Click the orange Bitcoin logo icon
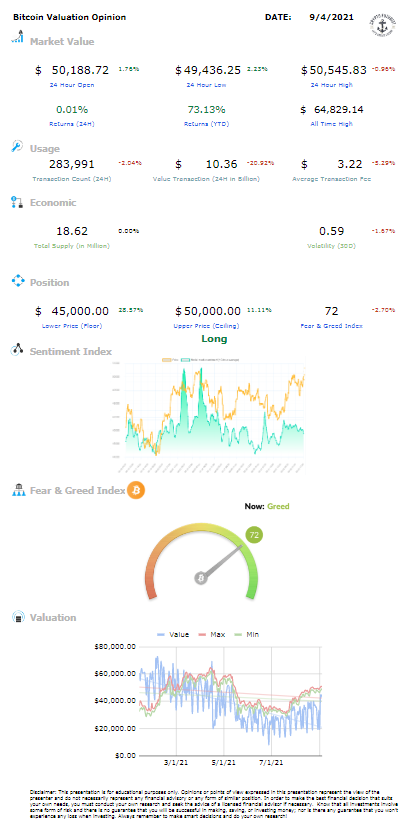 tap(136, 490)
